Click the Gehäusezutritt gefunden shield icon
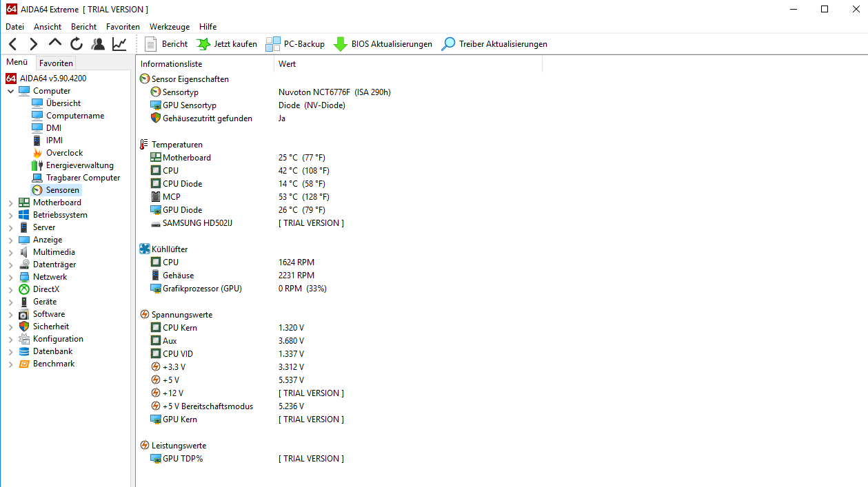Screen dimensions: 868x487 click(x=156, y=118)
